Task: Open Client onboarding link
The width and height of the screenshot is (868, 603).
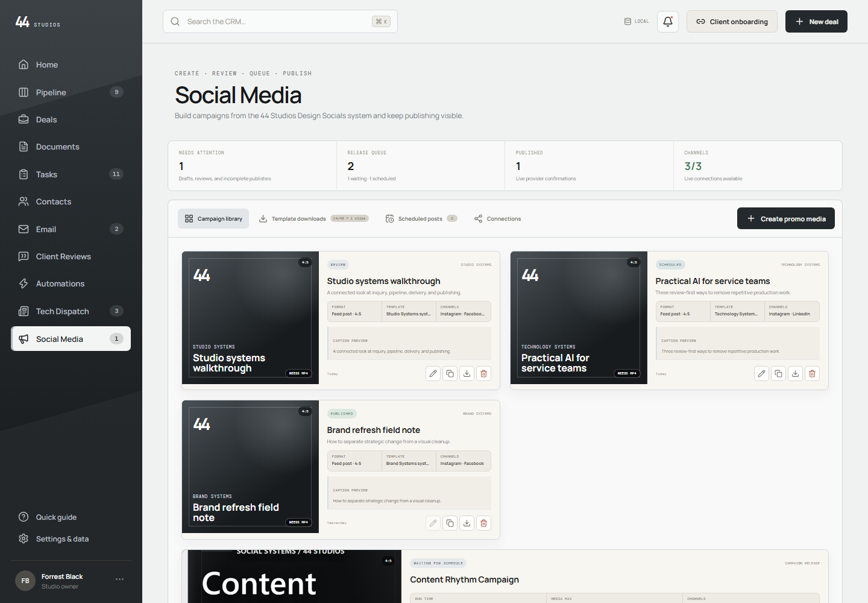Action: (x=732, y=22)
